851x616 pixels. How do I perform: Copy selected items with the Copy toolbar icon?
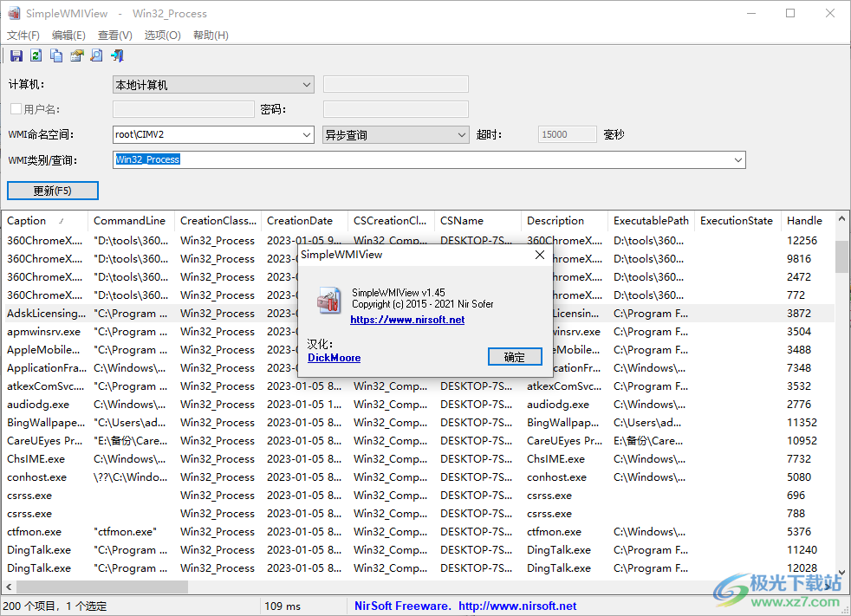click(55, 55)
